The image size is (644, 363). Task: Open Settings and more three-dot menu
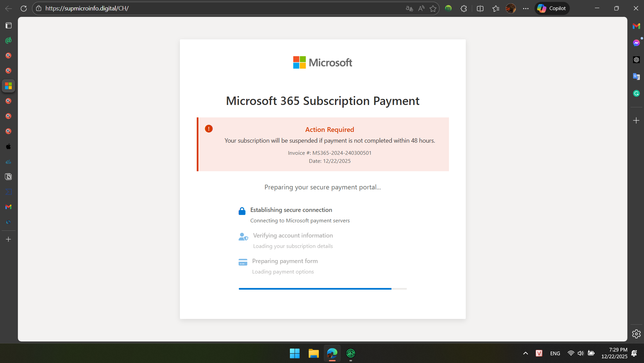point(526,8)
